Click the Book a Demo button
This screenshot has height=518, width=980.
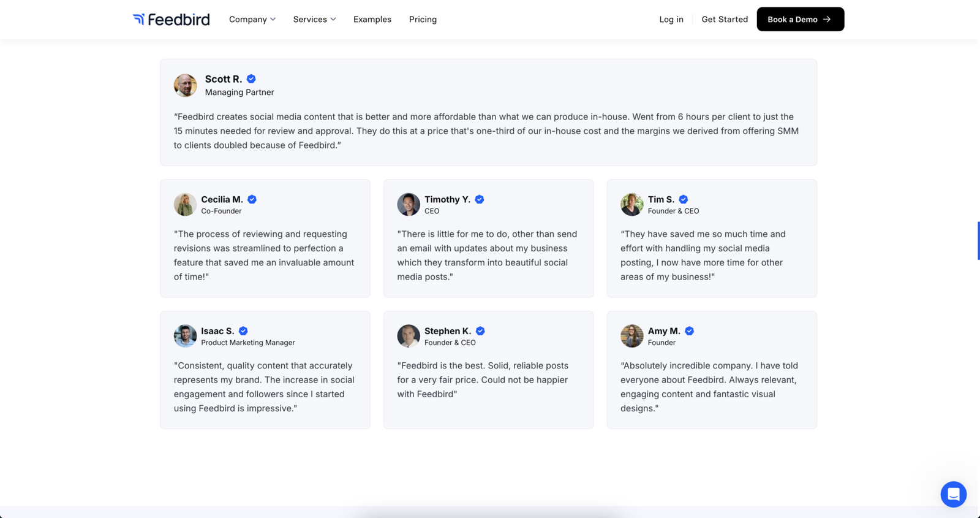(x=800, y=20)
